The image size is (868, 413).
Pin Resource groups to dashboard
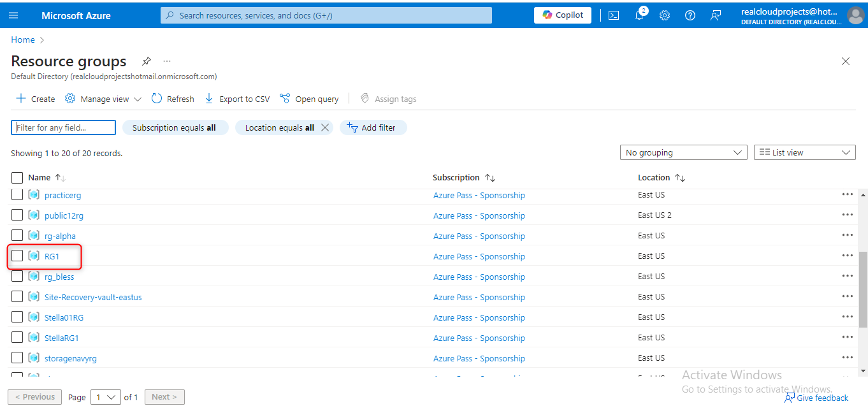[147, 61]
